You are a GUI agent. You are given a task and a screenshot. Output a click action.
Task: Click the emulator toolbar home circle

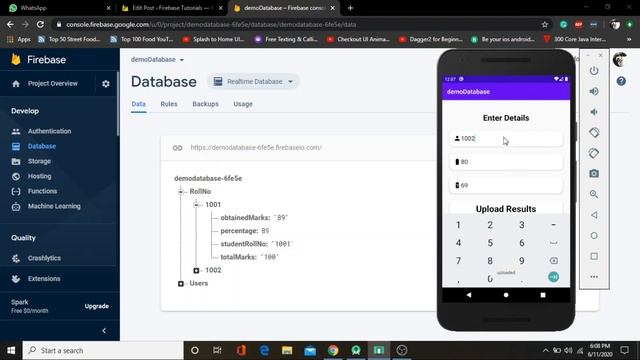click(x=594, y=236)
